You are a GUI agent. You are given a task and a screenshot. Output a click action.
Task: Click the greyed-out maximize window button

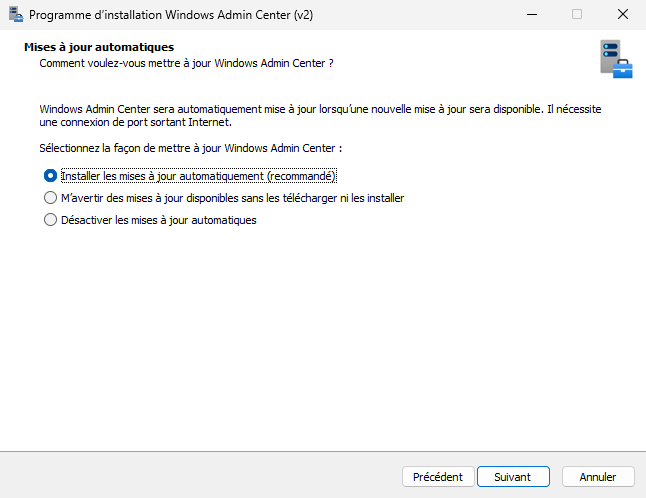[577, 15]
